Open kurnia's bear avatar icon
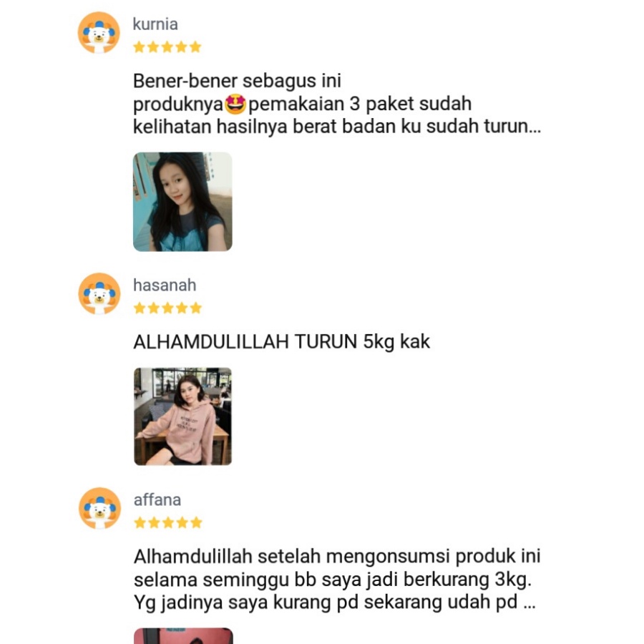The height and width of the screenshot is (644, 644). tap(99, 33)
